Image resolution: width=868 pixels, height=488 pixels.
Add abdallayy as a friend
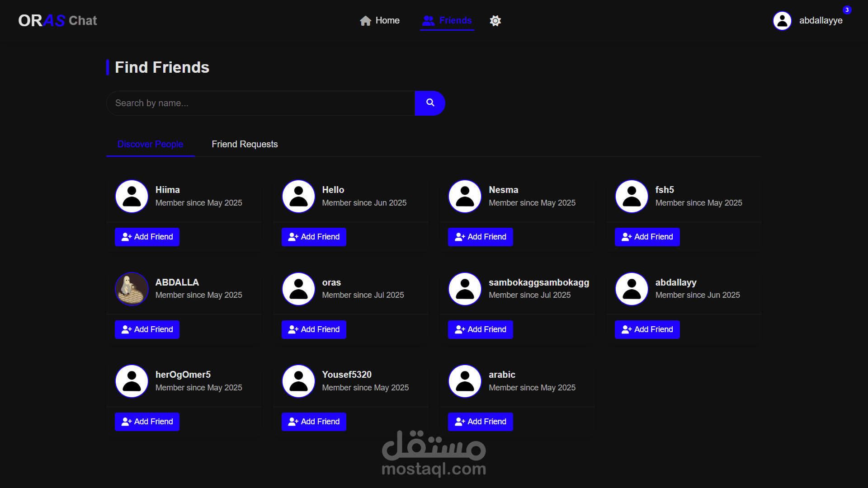647,329
